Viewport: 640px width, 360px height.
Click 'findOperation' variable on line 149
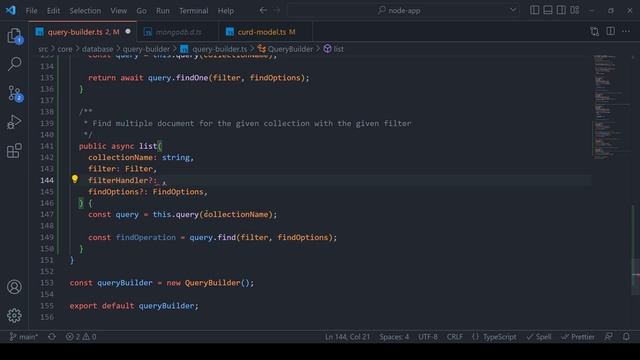(x=146, y=237)
